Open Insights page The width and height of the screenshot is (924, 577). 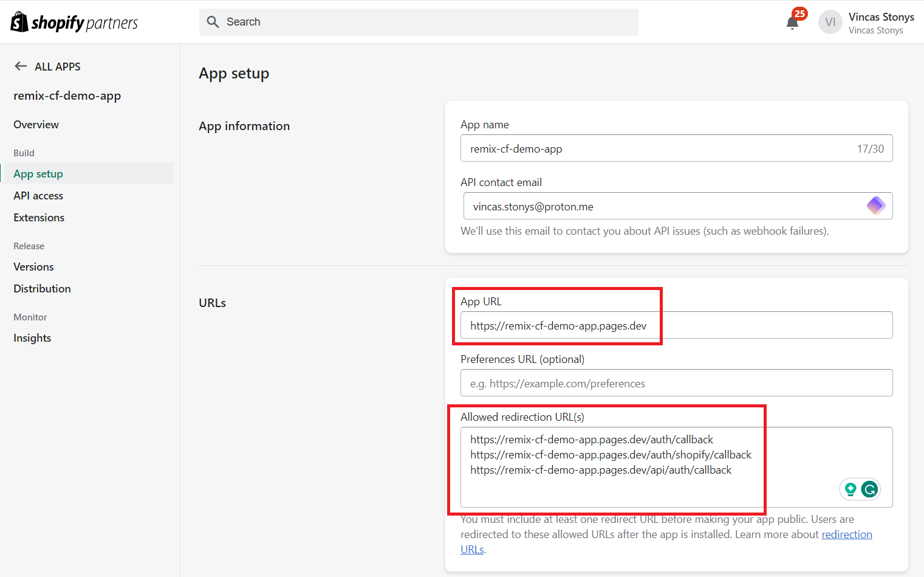pos(32,338)
